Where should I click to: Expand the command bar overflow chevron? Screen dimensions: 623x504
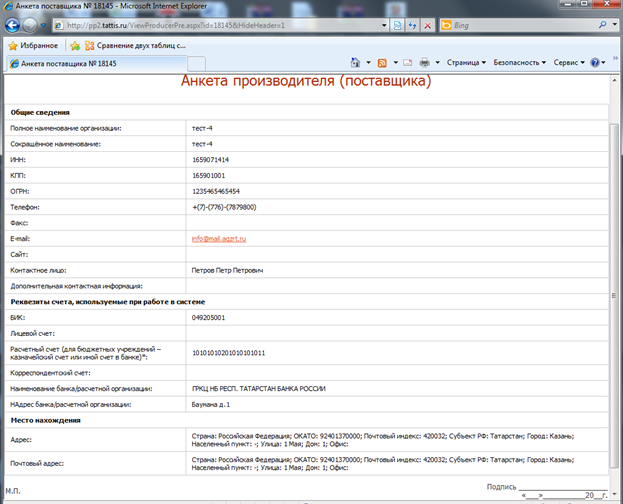615,58
